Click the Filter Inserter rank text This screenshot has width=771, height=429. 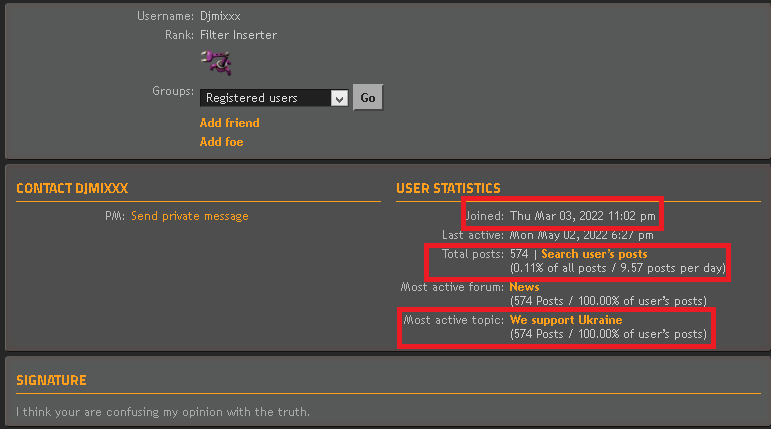pos(238,35)
